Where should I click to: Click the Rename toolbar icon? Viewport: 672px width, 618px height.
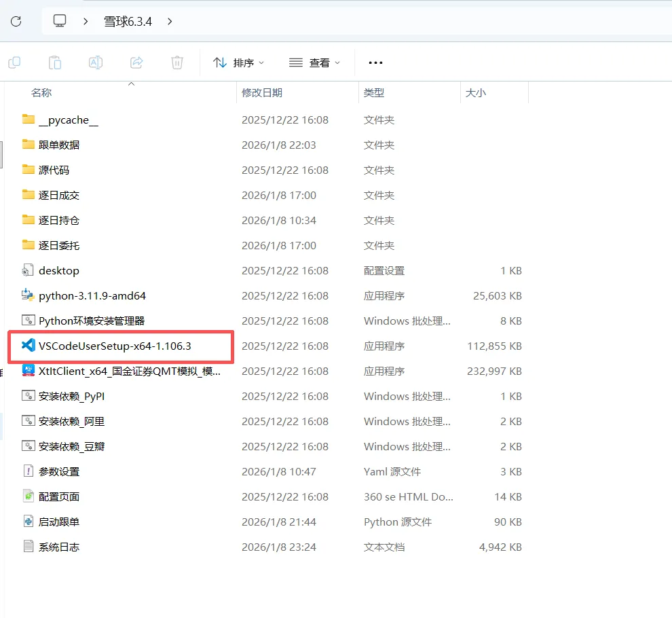tap(96, 62)
